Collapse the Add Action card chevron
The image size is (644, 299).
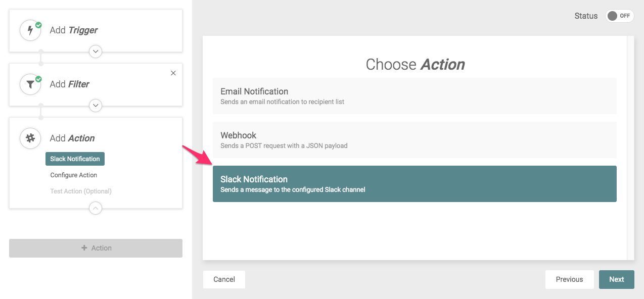coord(96,208)
